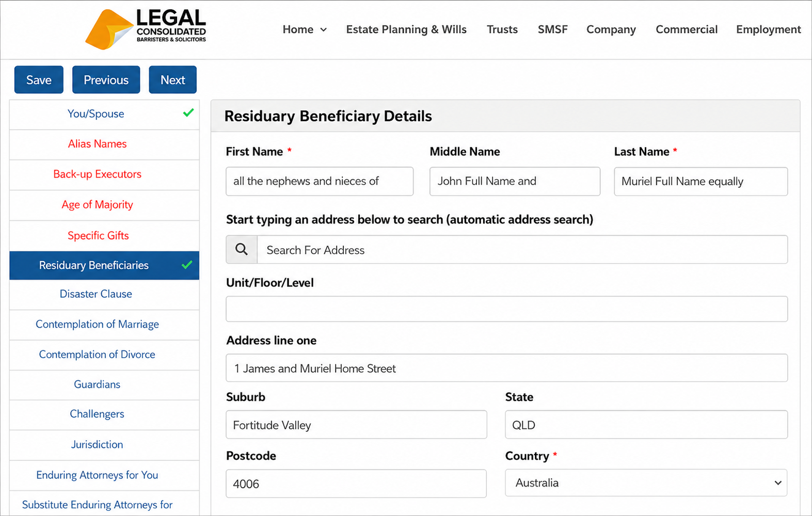Click the Suburb field with Fortitude Valley
The height and width of the screenshot is (516, 812).
356,425
